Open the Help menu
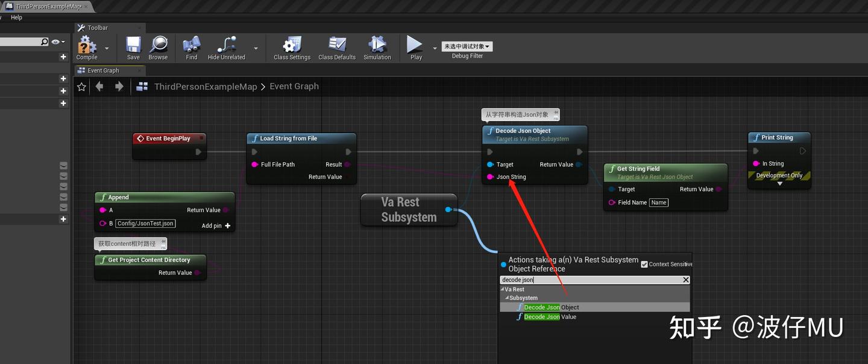Viewport: 868px width, 364px height. [x=16, y=17]
